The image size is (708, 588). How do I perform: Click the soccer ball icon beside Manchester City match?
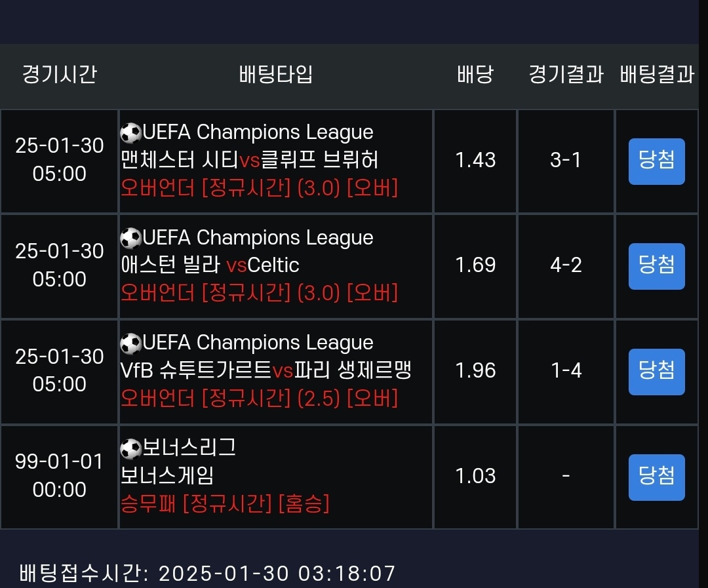click(131, 133)
